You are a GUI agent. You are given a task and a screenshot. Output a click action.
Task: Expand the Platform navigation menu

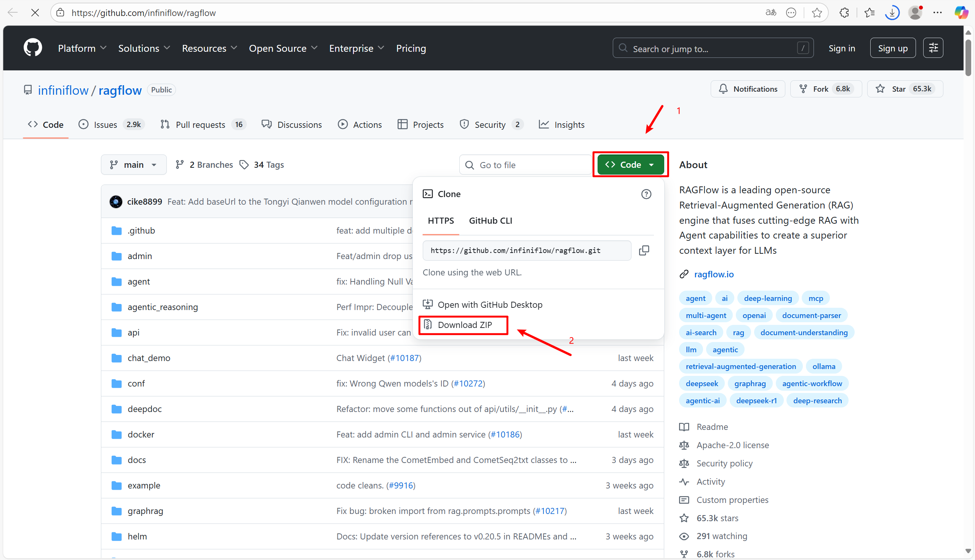click(82, 48)
